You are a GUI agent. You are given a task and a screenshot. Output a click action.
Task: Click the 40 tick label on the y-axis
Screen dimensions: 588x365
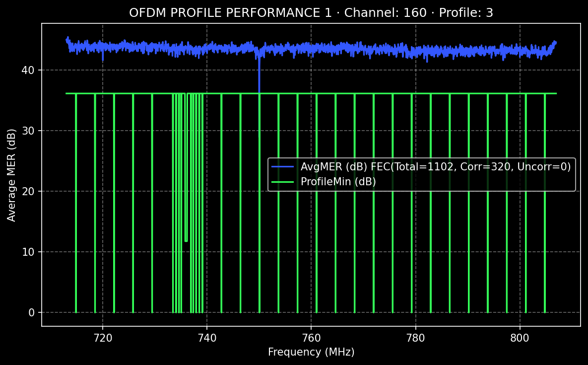[27, 71]
